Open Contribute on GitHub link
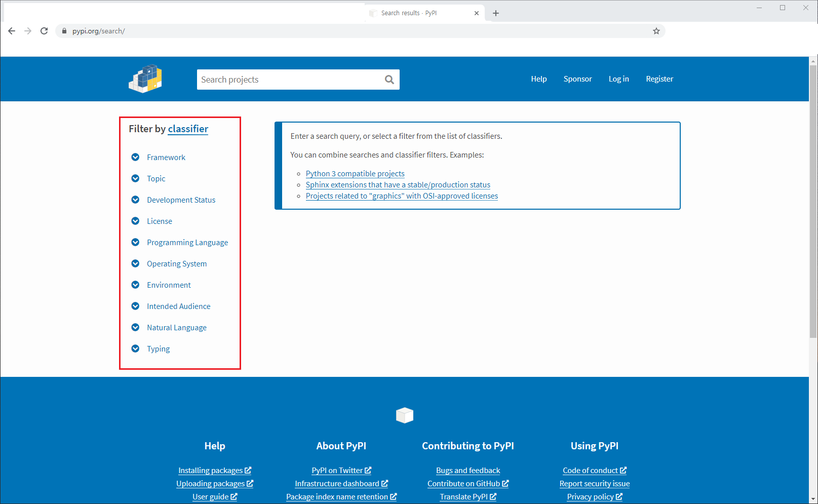 click(468, 484)
